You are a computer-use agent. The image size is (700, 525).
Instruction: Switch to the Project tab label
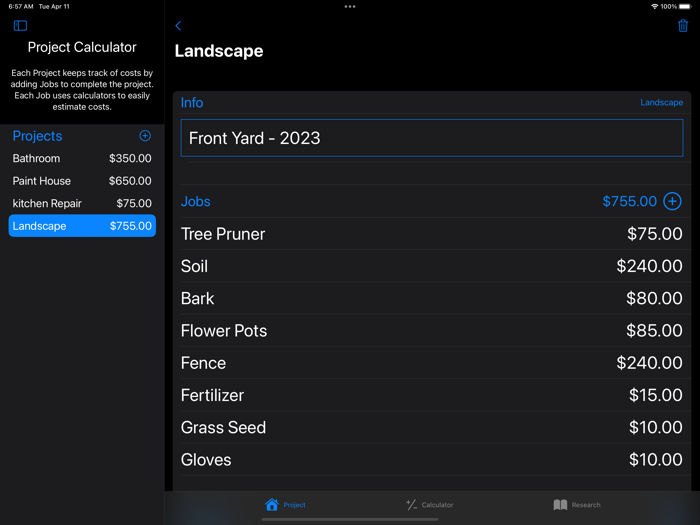[x=294, y=505]
